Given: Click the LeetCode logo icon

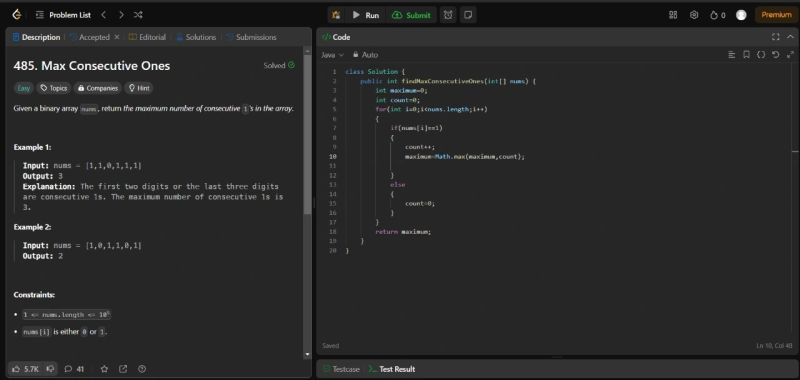Looking at the screenshot, I should click(x=17, y=15).
